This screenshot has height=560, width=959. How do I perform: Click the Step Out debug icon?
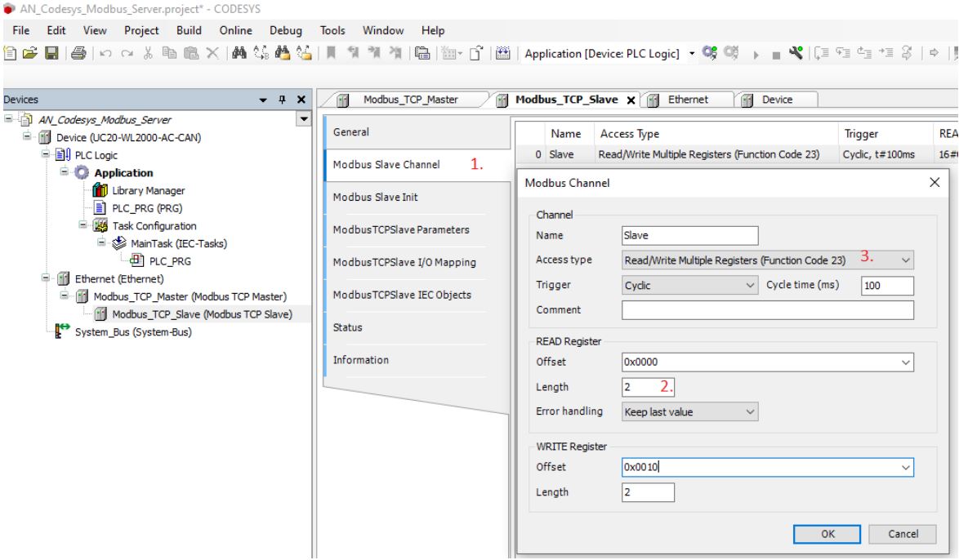[x=864, y=53]
